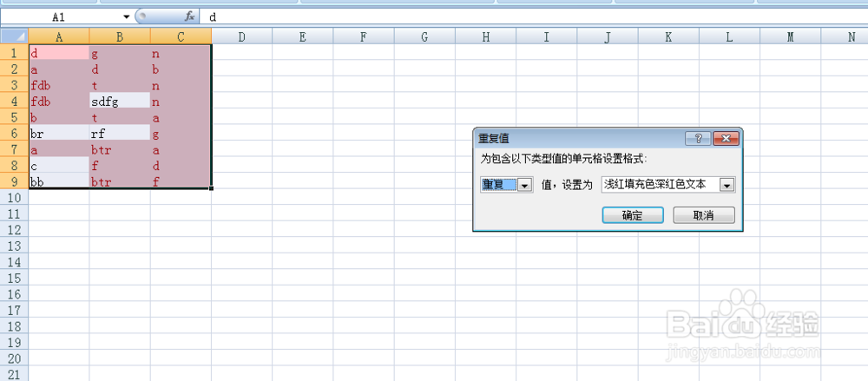Click the select-all corner of the sheet
The image size is (868, 381).
coord(15,36)
